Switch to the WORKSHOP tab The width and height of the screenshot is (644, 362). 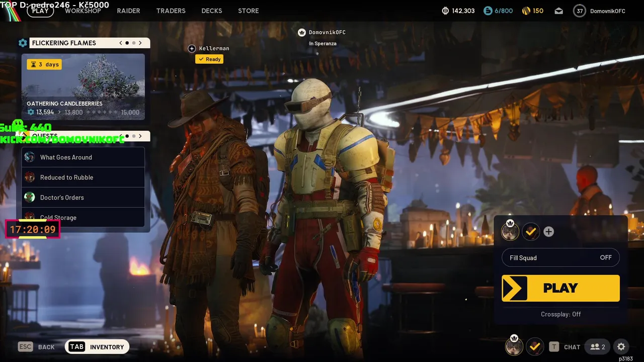83,11
